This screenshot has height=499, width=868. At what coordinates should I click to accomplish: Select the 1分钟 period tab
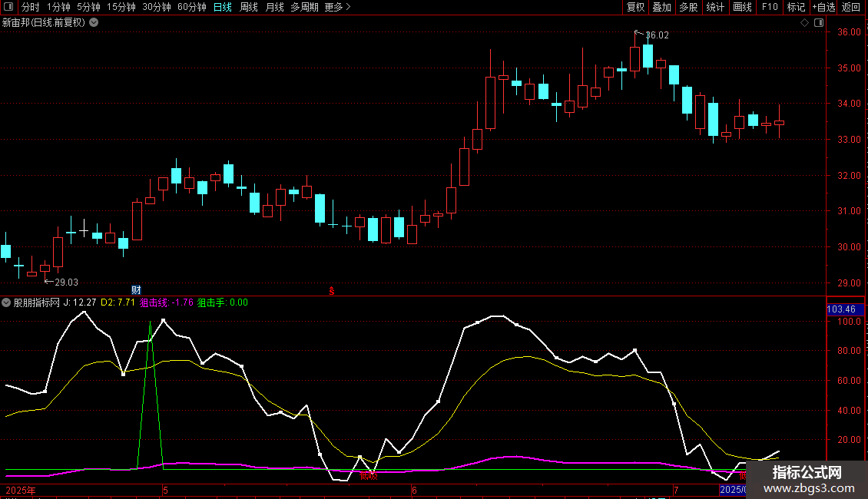pos(58,7)
